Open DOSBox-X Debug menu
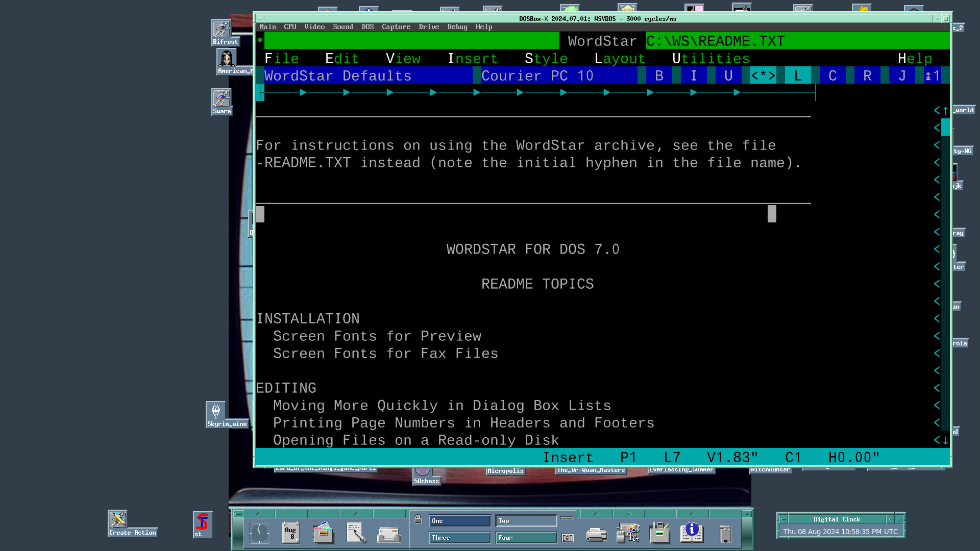The height and width of the screenshot is (551, 980). pyautogui.click(x=457, y=27)
